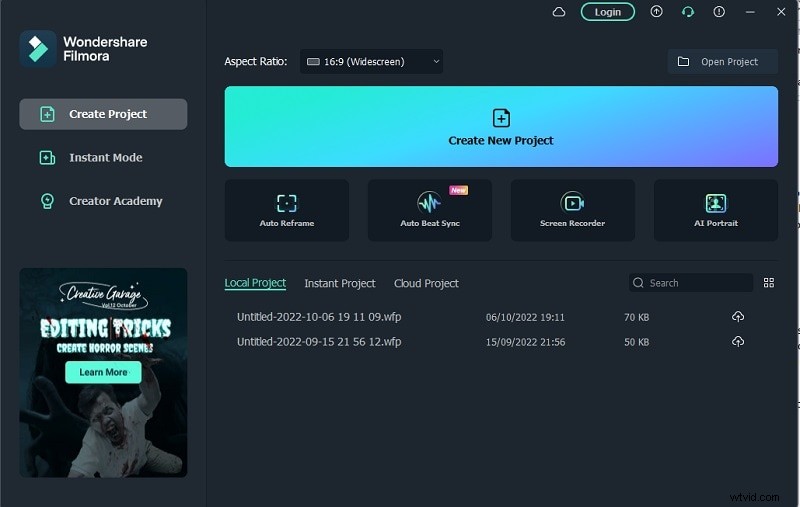
Task: Switch to the Cloud Project tab
Action: pos(426,284)
